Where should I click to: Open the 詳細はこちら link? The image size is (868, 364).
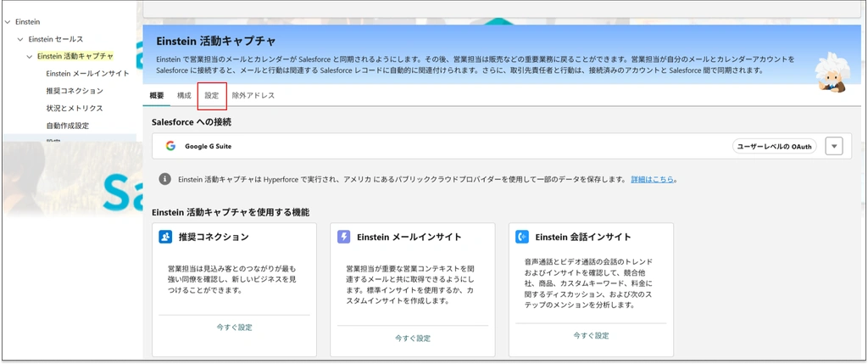pyautogui.click(x=652, y=180)
